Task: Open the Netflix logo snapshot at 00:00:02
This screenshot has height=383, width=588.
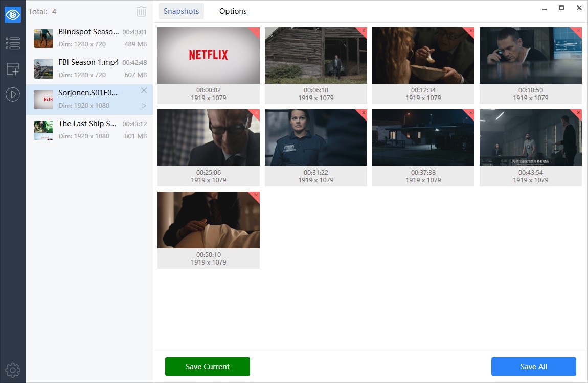Action: coord(209,56)
